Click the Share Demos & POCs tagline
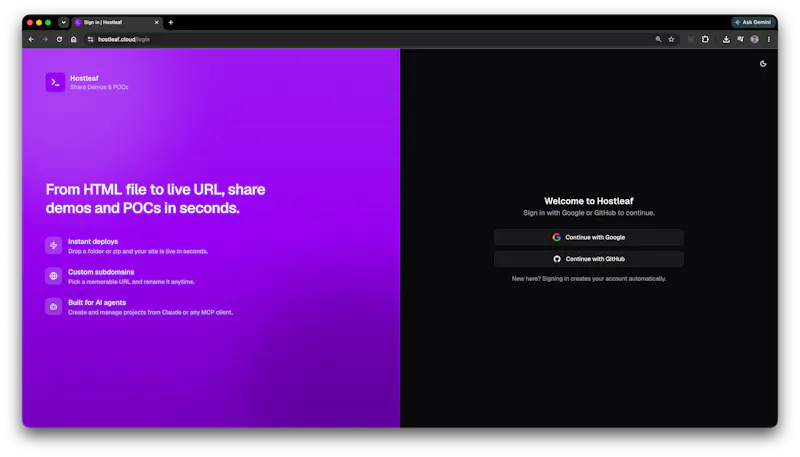The width and height of the screenshot is (800, 457). (99, 87)
